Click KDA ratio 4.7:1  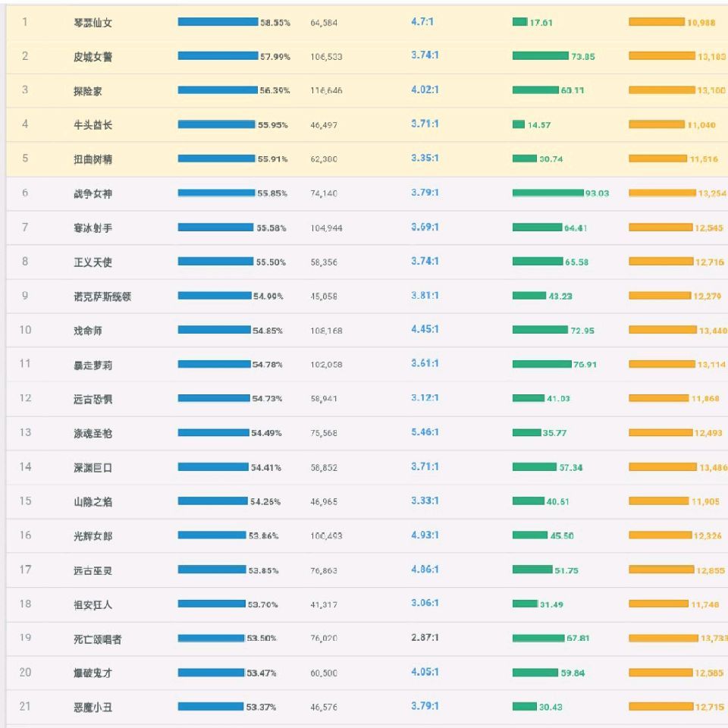(x=422, y=22)
